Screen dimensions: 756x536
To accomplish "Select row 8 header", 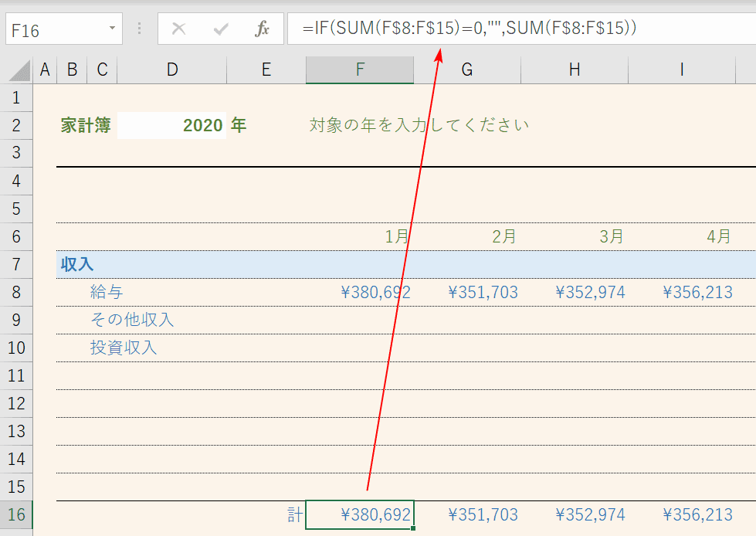I will pyautogui.click(x=16, y=293).
